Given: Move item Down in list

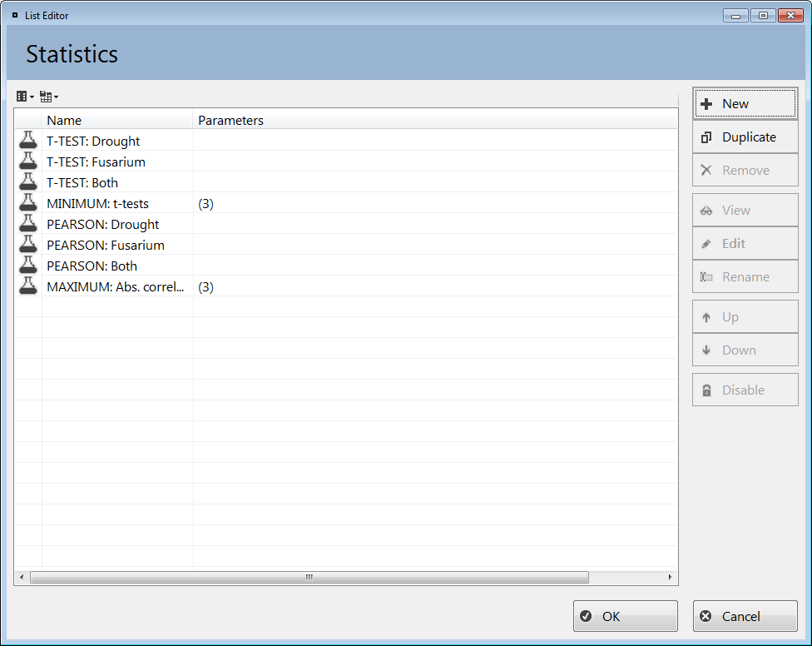Looking at the screenshot, I should click(745, 350).
